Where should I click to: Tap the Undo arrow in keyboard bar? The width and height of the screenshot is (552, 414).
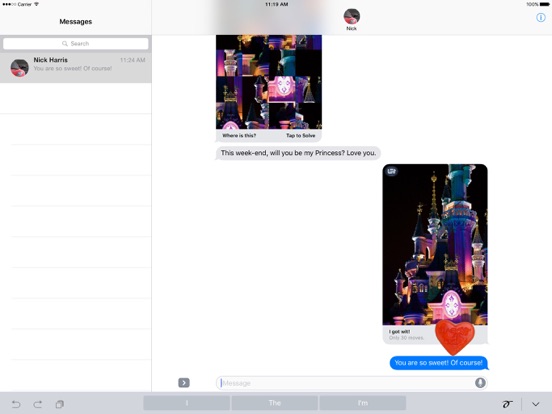16,404
